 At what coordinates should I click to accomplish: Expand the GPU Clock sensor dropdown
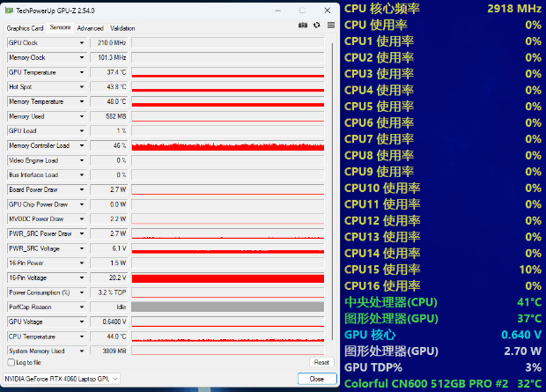pos(82,43)
